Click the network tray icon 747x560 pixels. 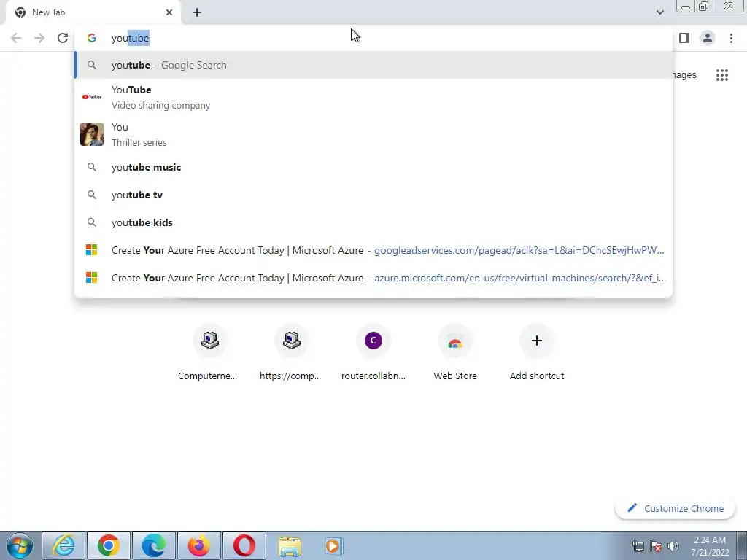638,545
